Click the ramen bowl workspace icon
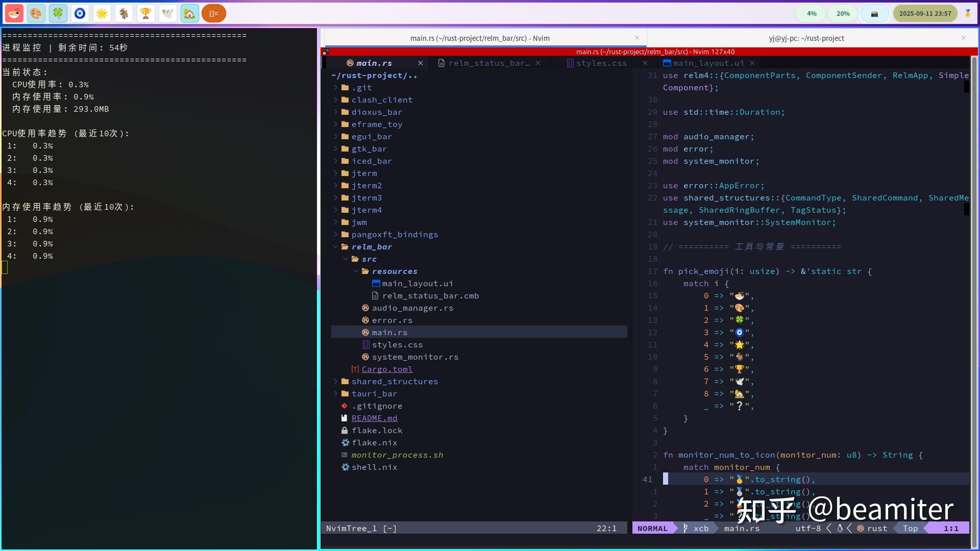Image resolution: width=980 pixels, height=551 pixels. [x=14, y=14]
